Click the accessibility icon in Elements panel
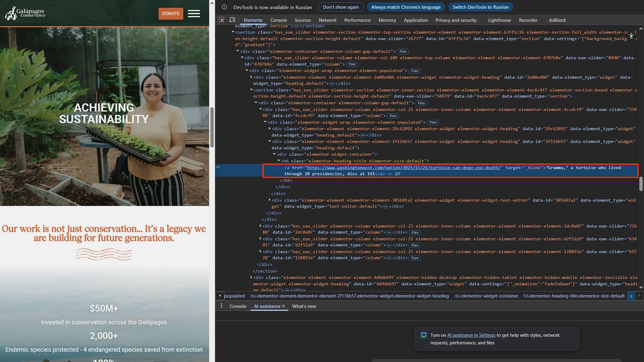 tap(631, 36)
